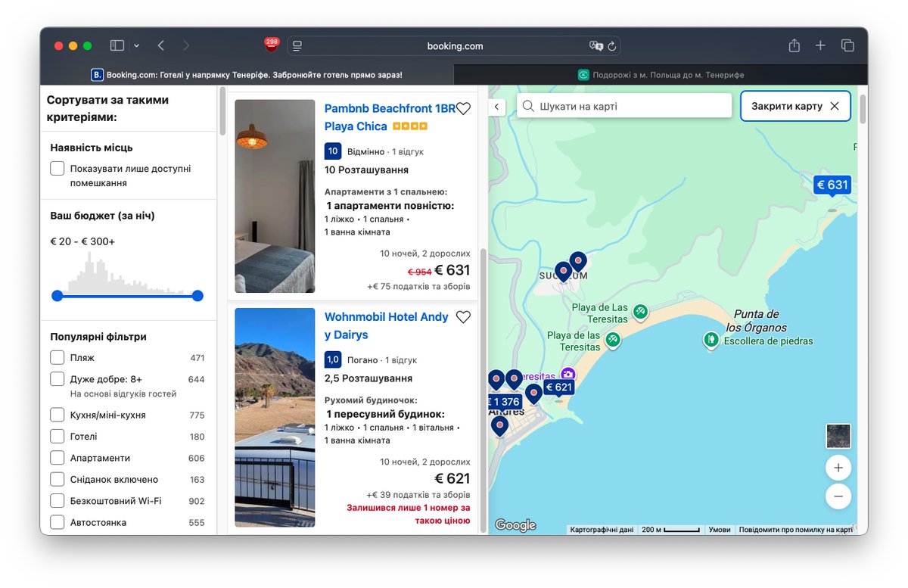The width and height of the screenshot is (908, 588).
Task: Toggle the Safari sidebar icon
Action: click(x=117, y=45)
